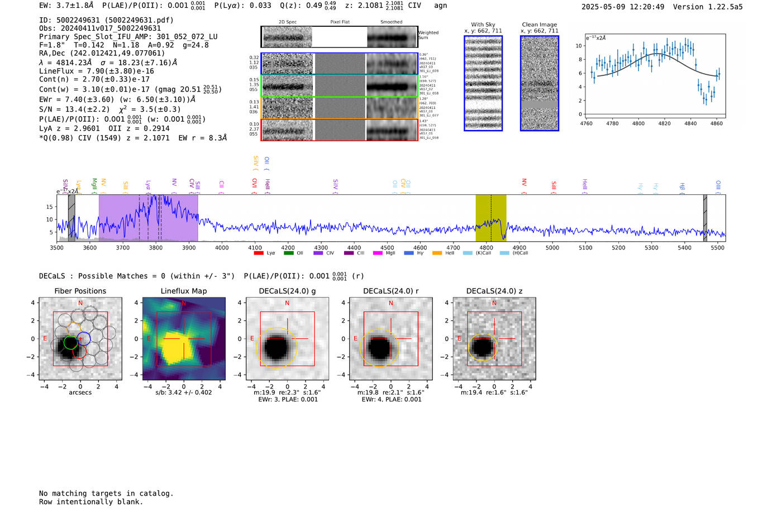Click the *Q(0.98) CIV (1549) solution line
The height and width of the screenshot is (532, 782).
click(x=133, y=138)
